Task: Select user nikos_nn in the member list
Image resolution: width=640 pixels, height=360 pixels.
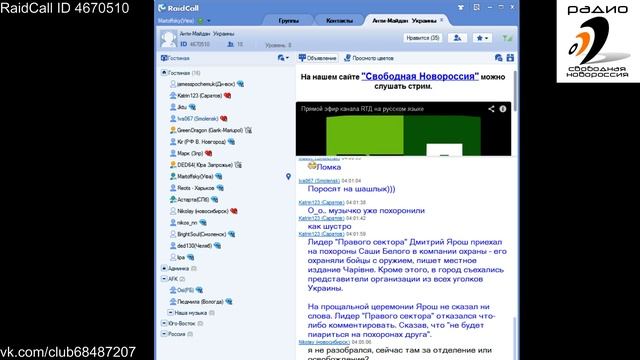Action: pyautogui.click(x=187, y=223)
